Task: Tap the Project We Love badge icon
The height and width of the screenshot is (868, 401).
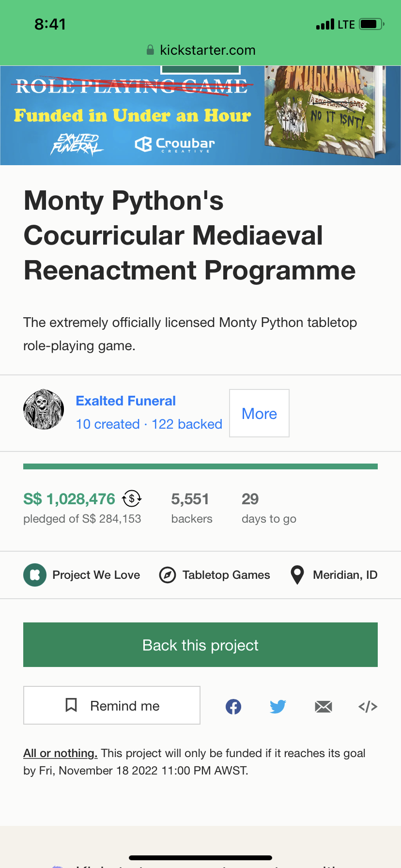Action: point(35,575)
